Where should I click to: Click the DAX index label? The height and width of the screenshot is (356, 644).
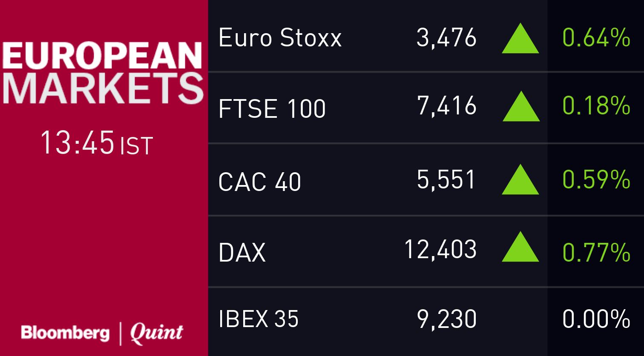click(241, 252)
